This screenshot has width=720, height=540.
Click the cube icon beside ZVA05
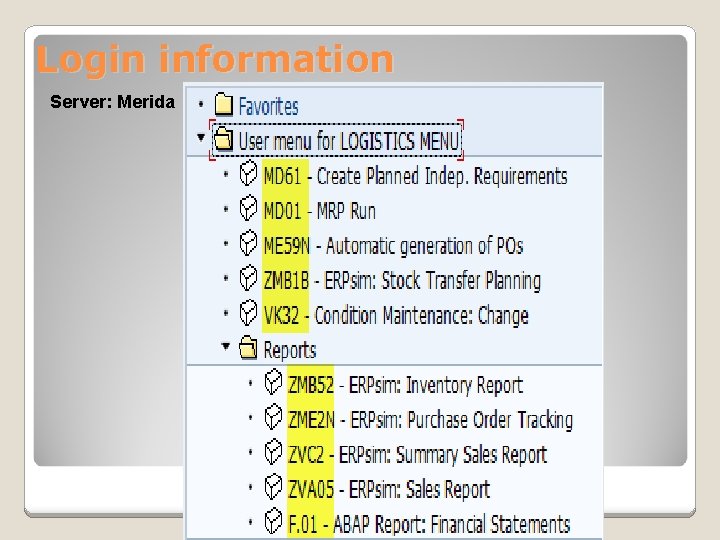coord(273,488)
